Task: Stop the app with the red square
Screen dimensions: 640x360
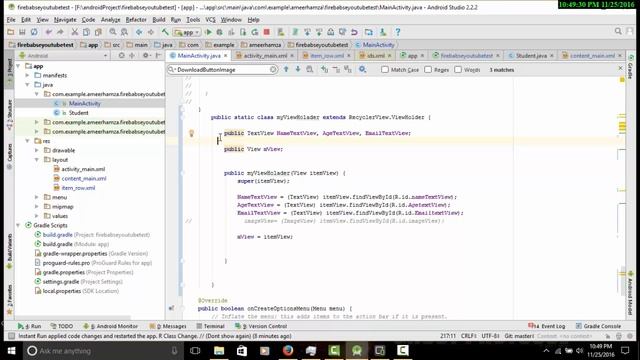Action: click(x=267, y=32)
